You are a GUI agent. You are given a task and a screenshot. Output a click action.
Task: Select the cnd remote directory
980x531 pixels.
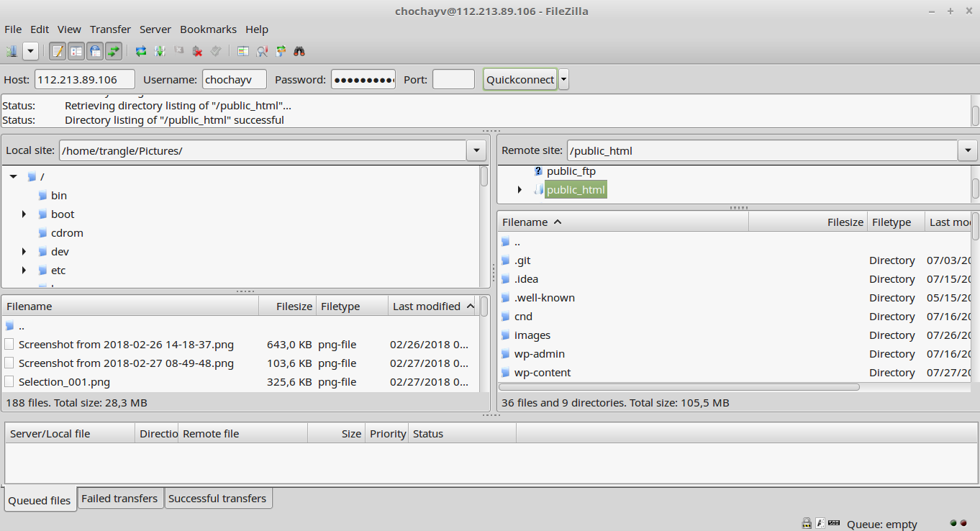pos(734,317)
